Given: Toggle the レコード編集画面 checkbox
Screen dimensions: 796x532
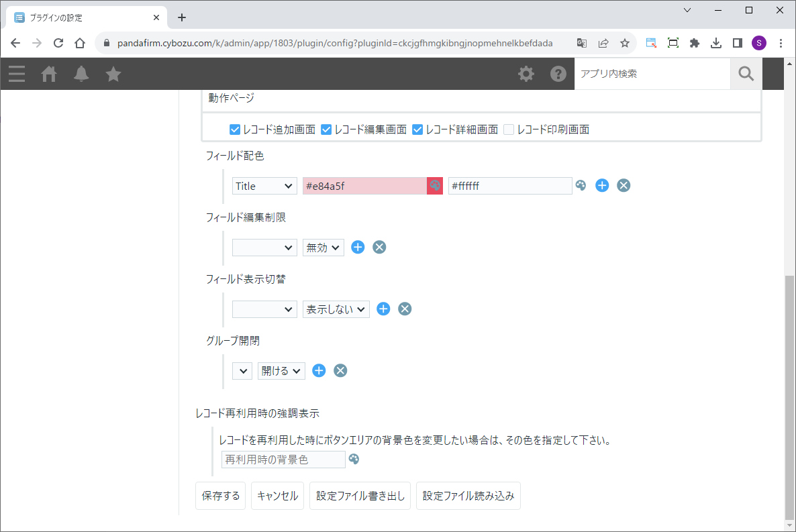Looking at the screenshot, I should pyautogui.click(x=326, y=129).
